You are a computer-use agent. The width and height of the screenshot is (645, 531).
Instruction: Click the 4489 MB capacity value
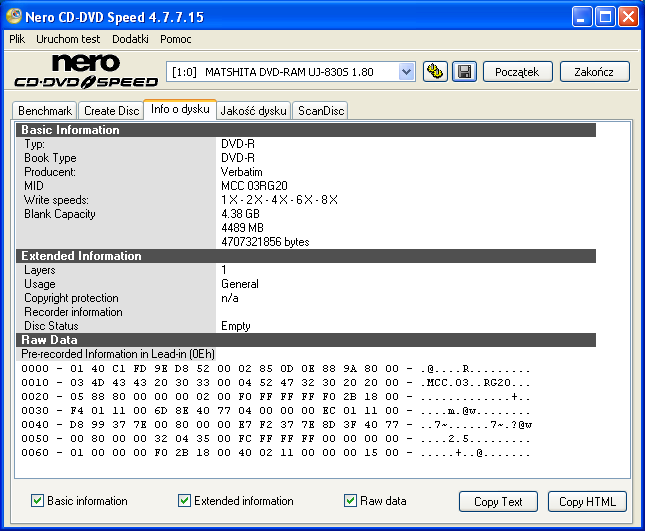click(242, 228)
